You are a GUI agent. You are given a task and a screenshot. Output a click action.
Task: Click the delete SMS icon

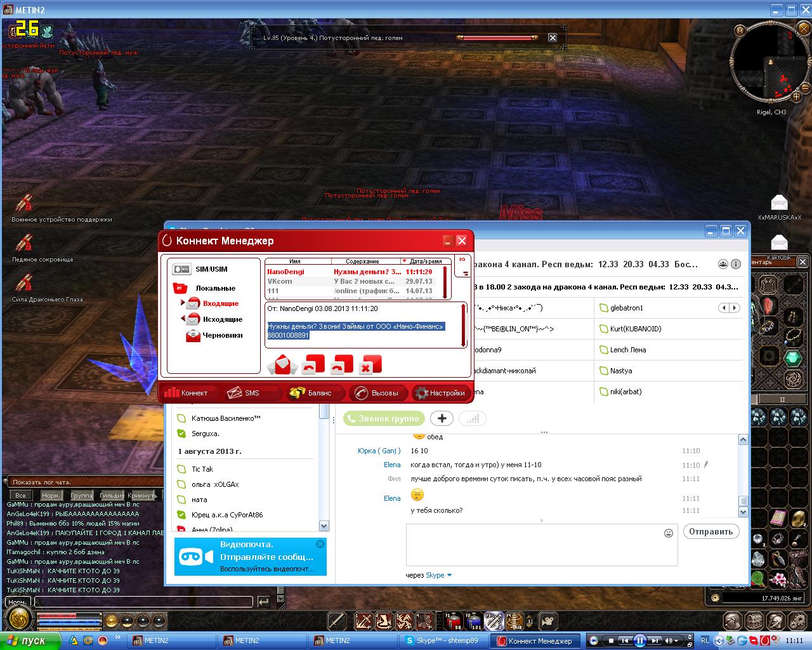click(x=370, y=364)
